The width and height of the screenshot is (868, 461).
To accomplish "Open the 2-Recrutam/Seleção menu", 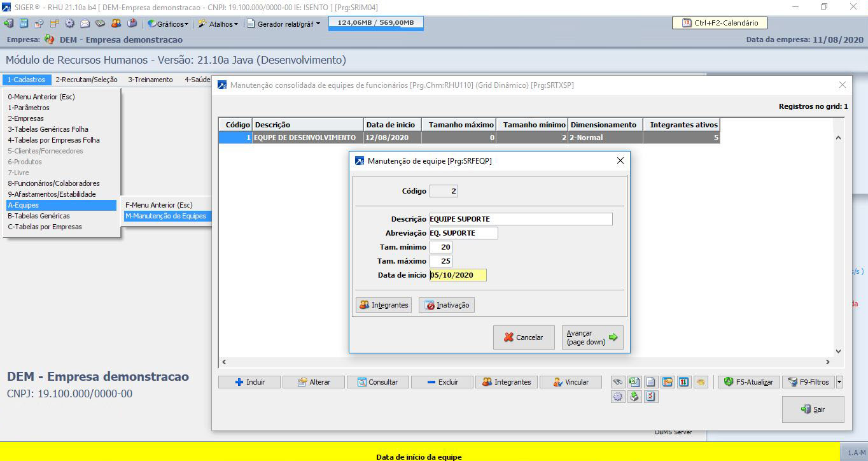I will [x=87, y=80].
